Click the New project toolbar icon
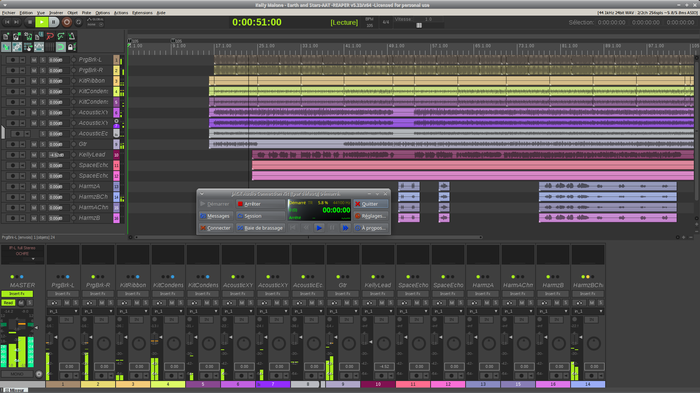This screenshot has height=393, width=700. [6, 36]
